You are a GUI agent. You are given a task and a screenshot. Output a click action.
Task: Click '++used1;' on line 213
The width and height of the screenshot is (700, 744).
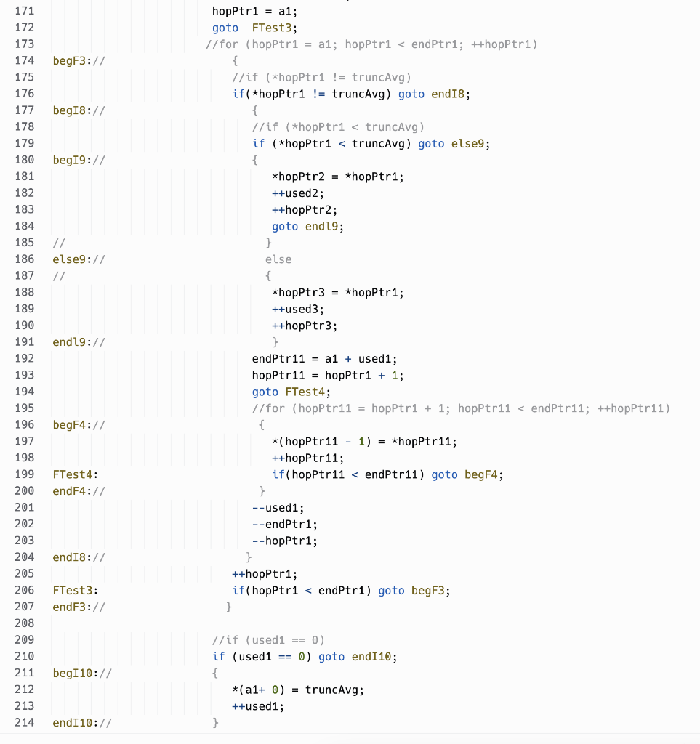[258, 706]
